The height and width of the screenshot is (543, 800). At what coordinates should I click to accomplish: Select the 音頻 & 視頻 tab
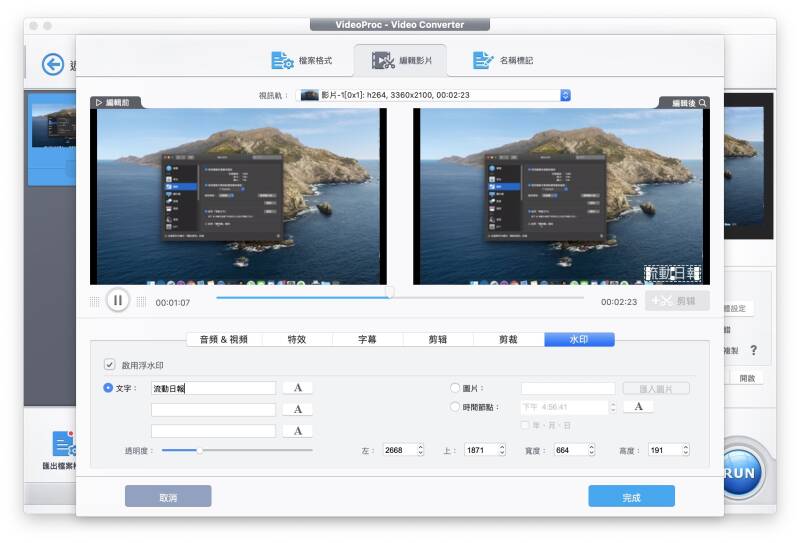pyautogui.click(x=223, y=339)
